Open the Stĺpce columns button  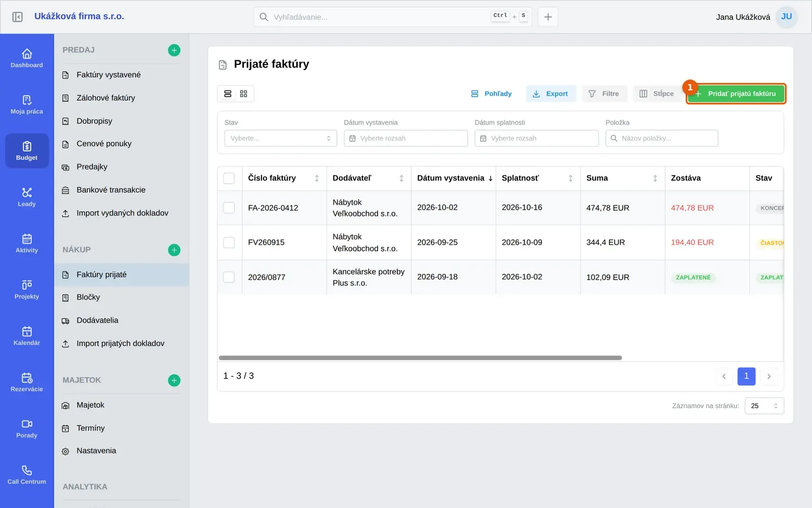657,93
